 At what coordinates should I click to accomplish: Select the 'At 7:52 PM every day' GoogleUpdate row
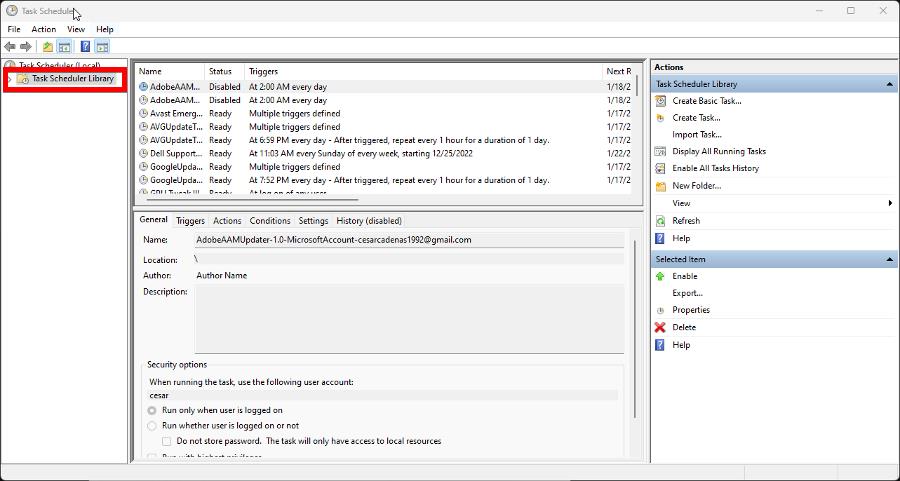384,180
